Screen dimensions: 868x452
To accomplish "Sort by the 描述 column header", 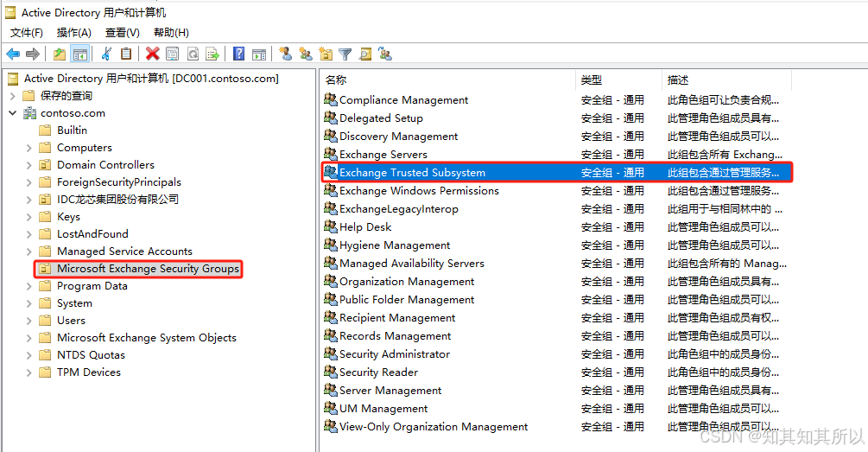I will point(727,80).
